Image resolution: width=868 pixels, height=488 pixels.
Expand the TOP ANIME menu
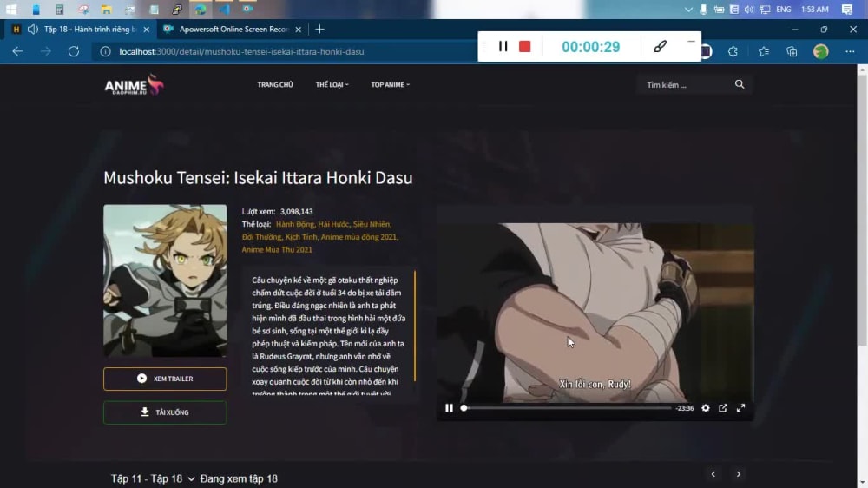[x=391, y=85]
